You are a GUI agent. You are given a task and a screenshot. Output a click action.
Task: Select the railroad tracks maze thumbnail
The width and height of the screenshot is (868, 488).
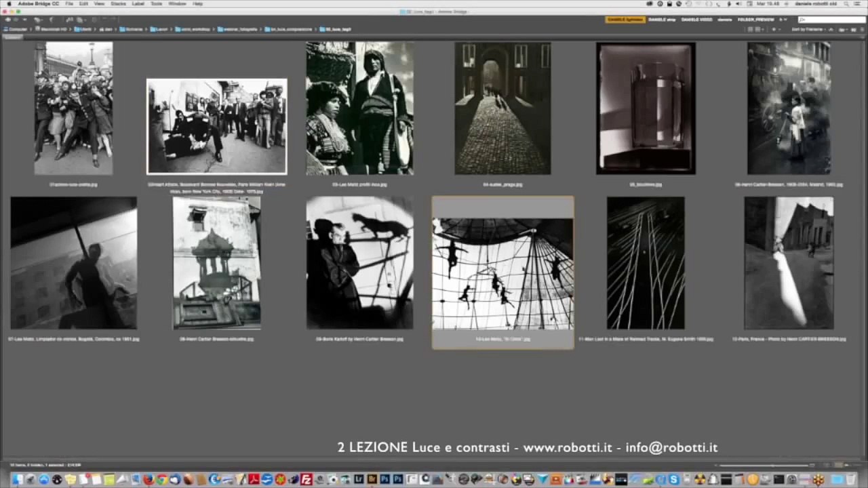pyautogui.click(x=646, y=263)
